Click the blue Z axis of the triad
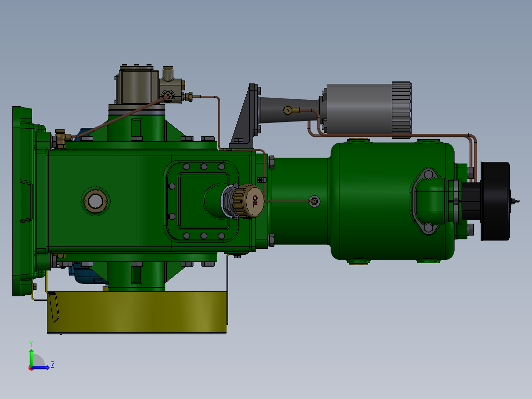 click(x=41, y=367)
